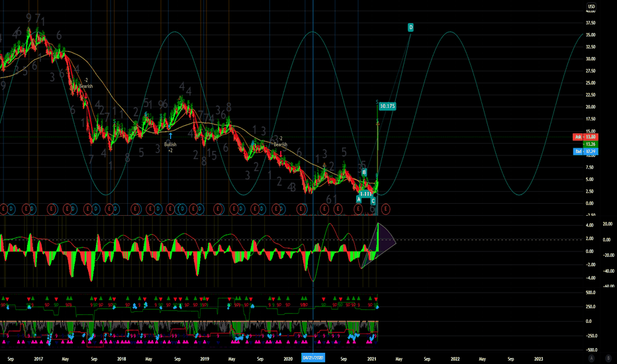Click the 2019 label on time axis
Viewport: 617px width, 364px height.
(x=205, y=359)
